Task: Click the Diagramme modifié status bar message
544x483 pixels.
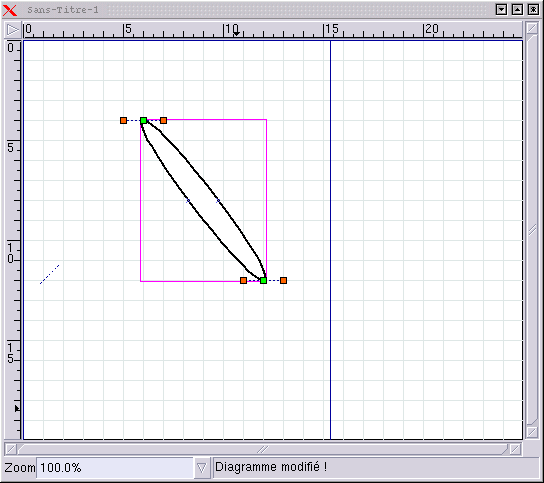Action: [x=271, y=467]
